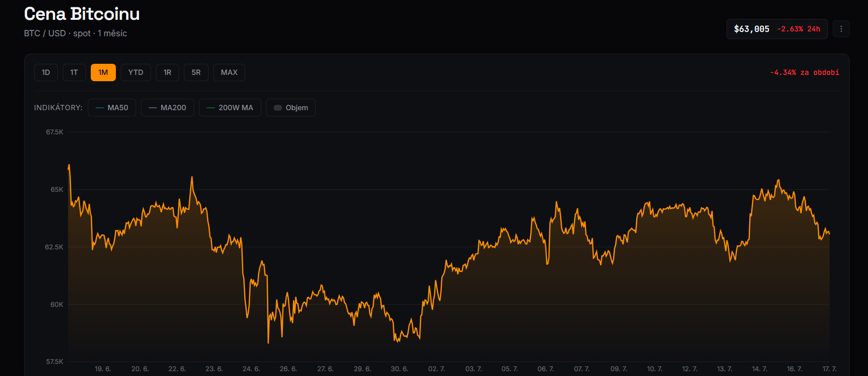The image size is (868, 376).
Task: Click the 20. 6. date label
Action: [x=140, y=369]
